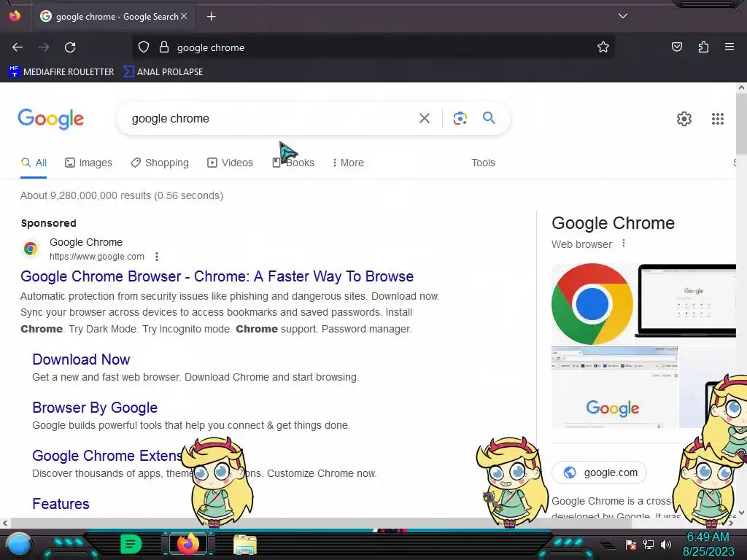Open the laptop screenshot thumbnail
This screenshot has width=747, height=560.
click(x=686, y=301)
